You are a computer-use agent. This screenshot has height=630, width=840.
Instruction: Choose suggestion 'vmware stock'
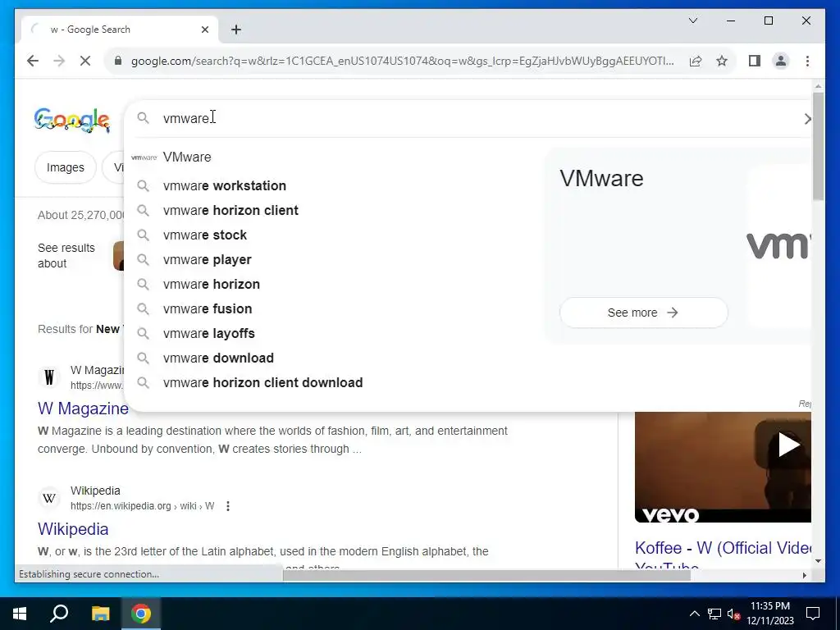click(x=332, y=235)
